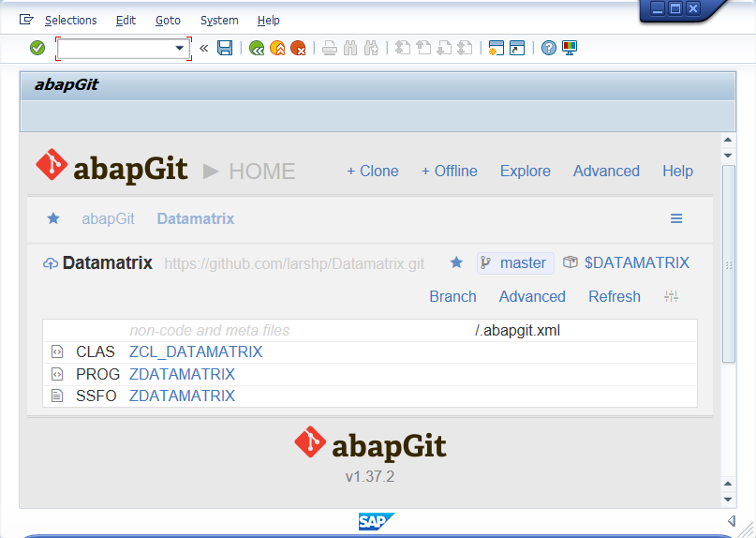Open the Branch dropdown menu
Screen dimensions: 756x538
click(x=452, y=296)
